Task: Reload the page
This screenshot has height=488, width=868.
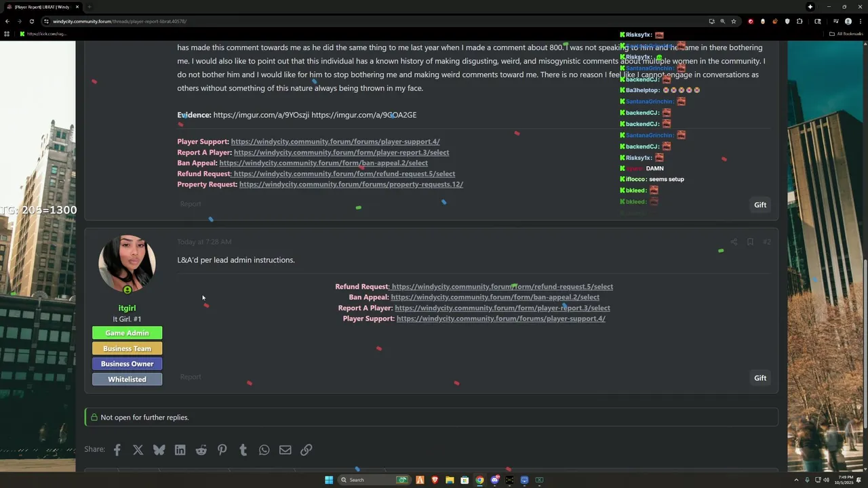Action: point(31,21)
